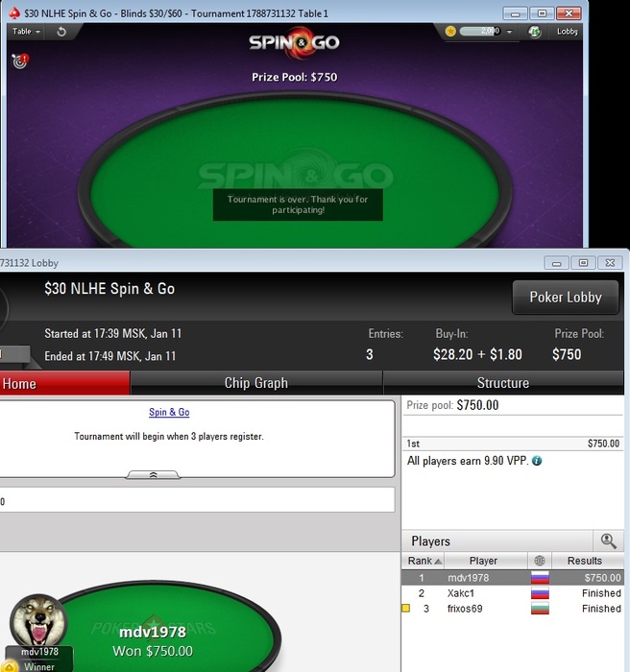Open the green cashier chip icon
This screenshot has width=630, height=672.
pyautogui.click(x=534, y=32)
